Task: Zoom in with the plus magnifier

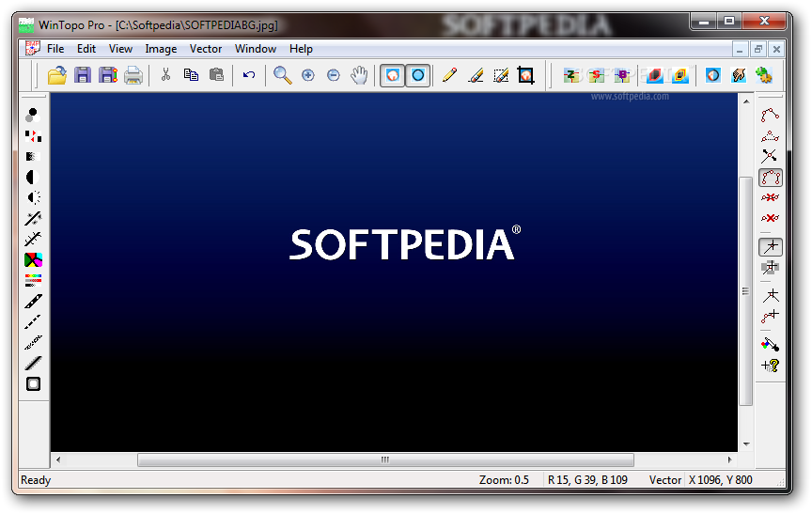Action: [308, 75]
